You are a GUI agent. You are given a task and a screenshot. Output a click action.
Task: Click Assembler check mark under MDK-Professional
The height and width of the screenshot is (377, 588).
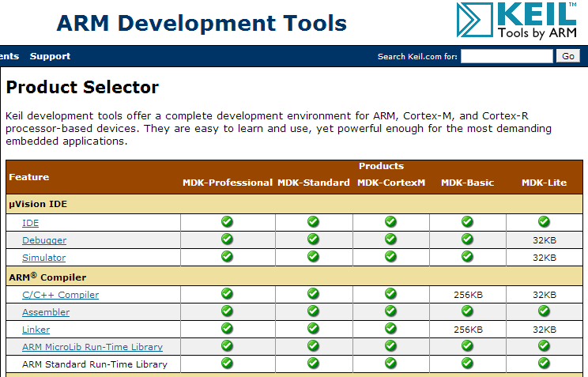click(227, 311)
